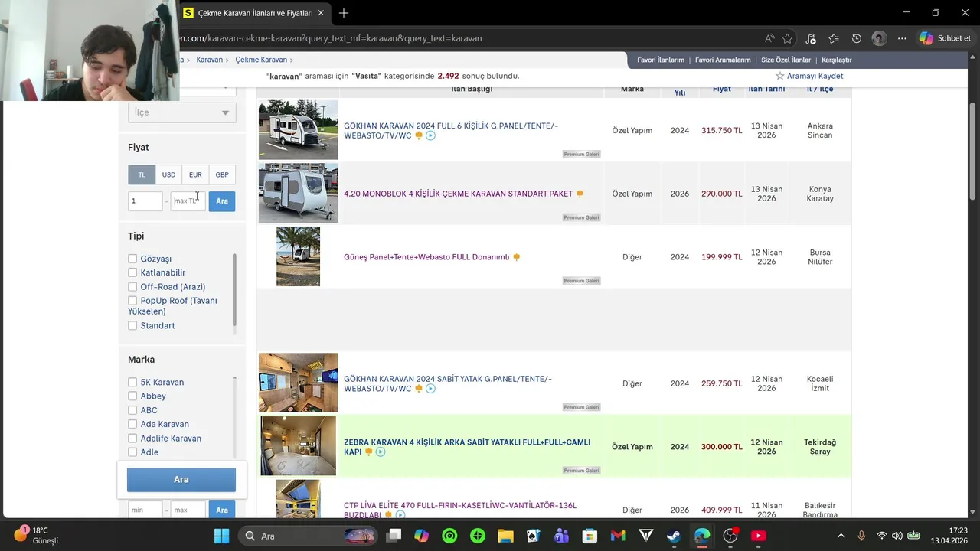The image size is (980, 551).
Task: Select the Standart type checkbox
Action: click(x=132, y=326)
